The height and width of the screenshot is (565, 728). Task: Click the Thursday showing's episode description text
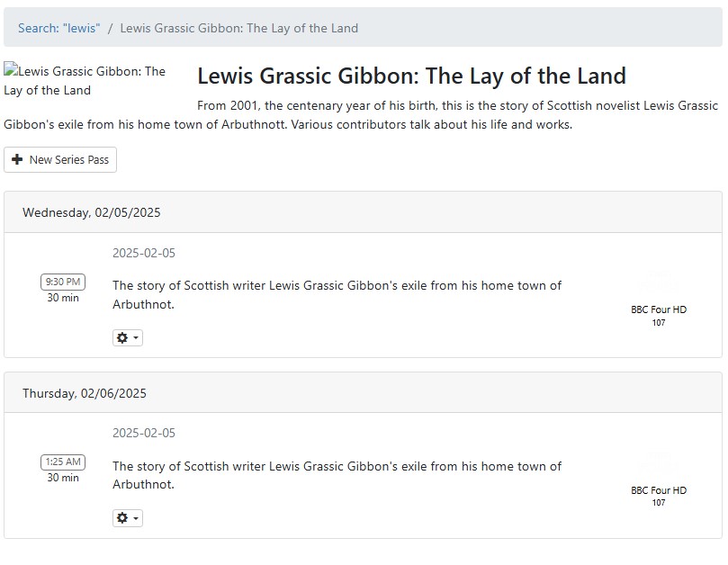337,475
